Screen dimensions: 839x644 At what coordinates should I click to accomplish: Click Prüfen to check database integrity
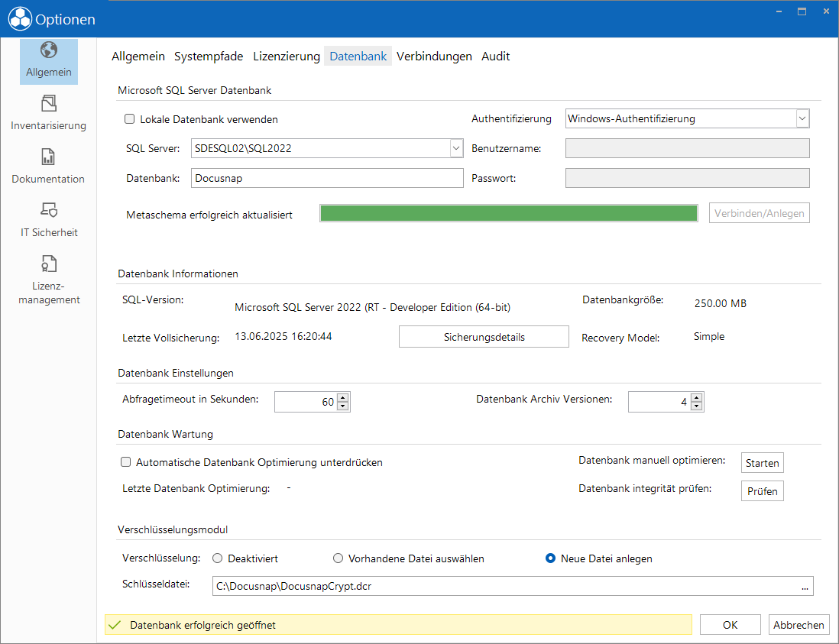click(x=762, y=491)
